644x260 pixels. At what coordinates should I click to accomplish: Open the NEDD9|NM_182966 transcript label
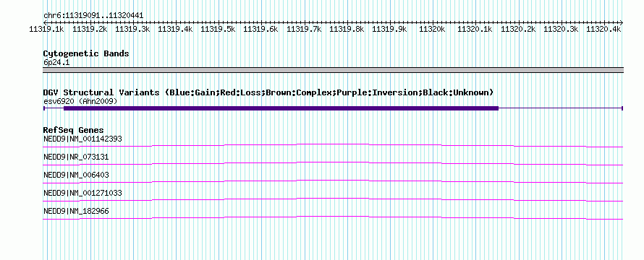[x=76, y=211]
